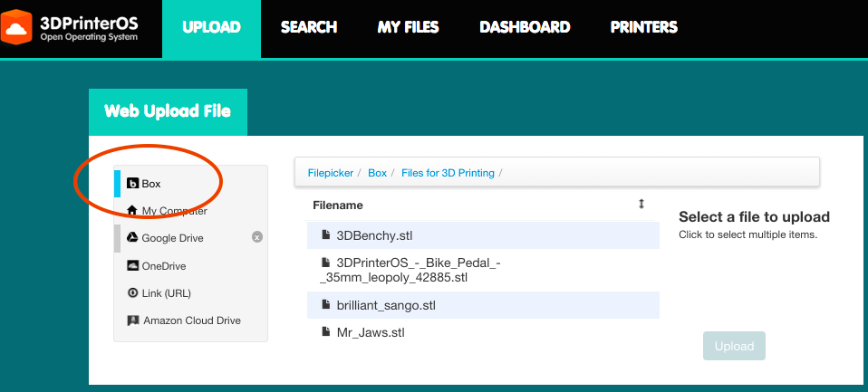Go to the SEARCH tab
The width and height of the screenshot is (868, 392).
308,28
